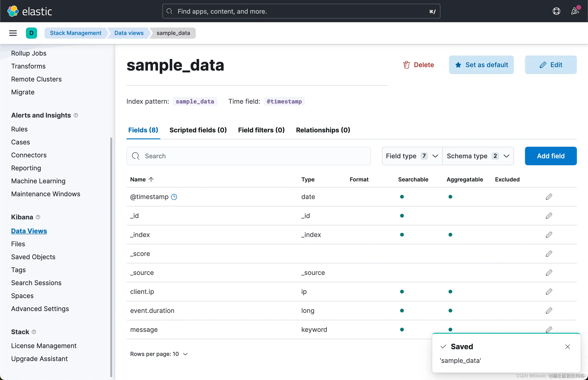Click the fields Search input box

pyautogui.click(x=248, y=156)
